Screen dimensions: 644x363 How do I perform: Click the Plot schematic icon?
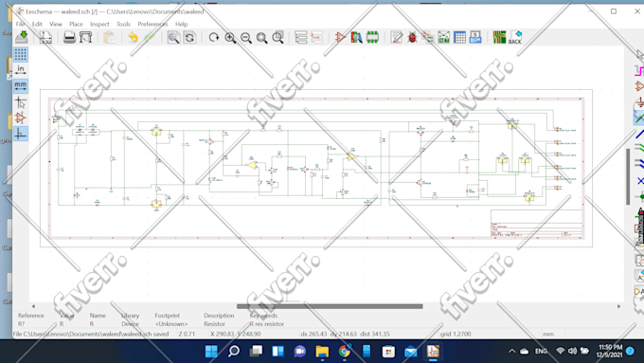[x=85, y=37]
